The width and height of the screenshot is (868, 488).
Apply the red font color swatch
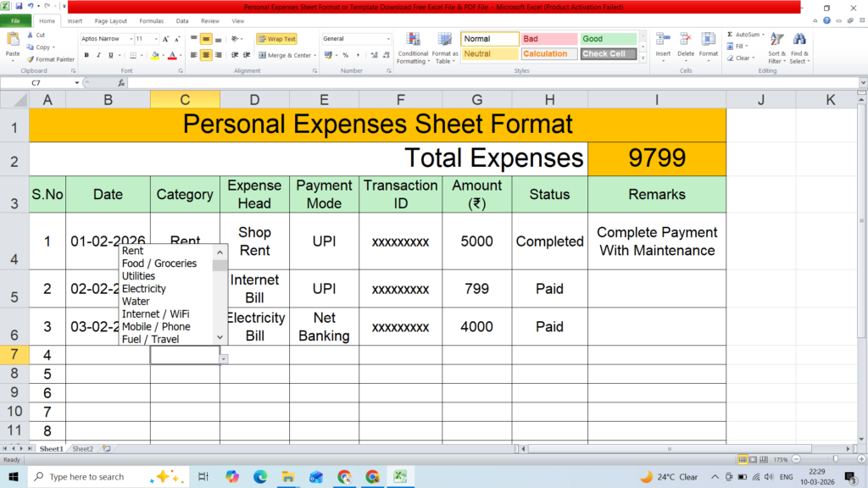click(172, 55)
